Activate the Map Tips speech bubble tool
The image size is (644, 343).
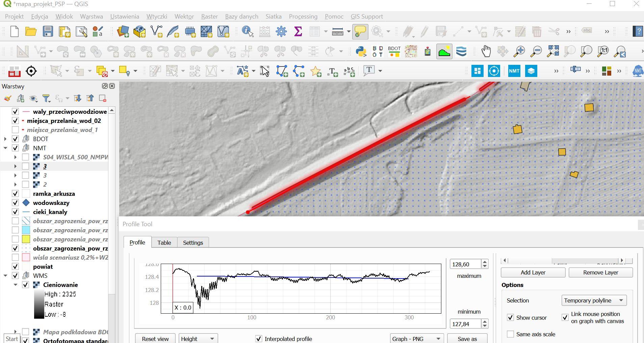360,31
